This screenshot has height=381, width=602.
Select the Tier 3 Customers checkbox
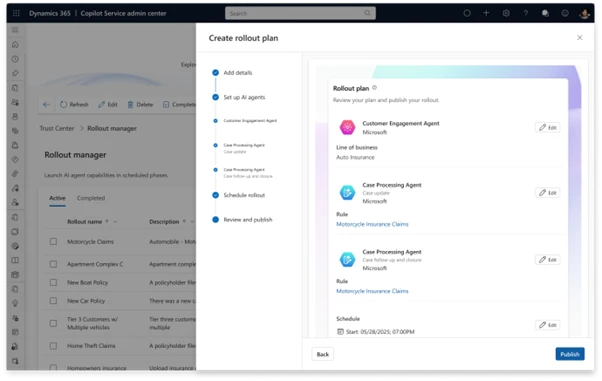point(53,323)
